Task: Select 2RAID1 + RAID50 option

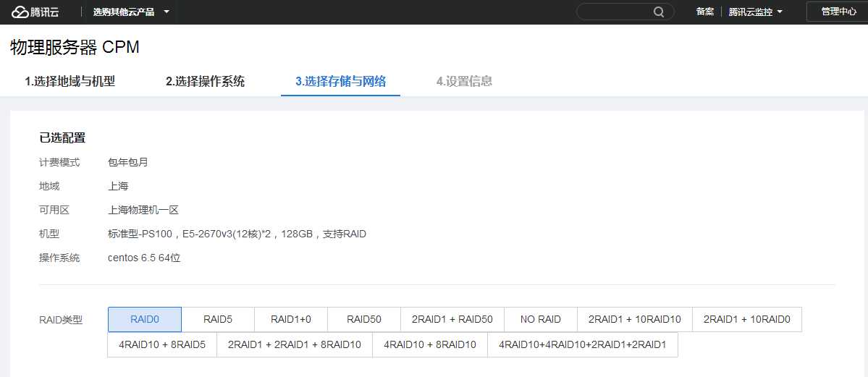Action: tap(452, 319)
